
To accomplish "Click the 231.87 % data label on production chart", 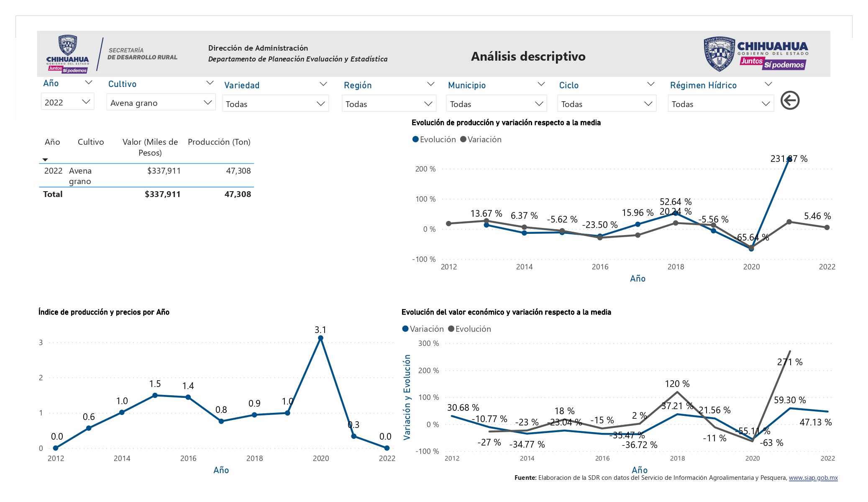I will [x=789, y=159].
